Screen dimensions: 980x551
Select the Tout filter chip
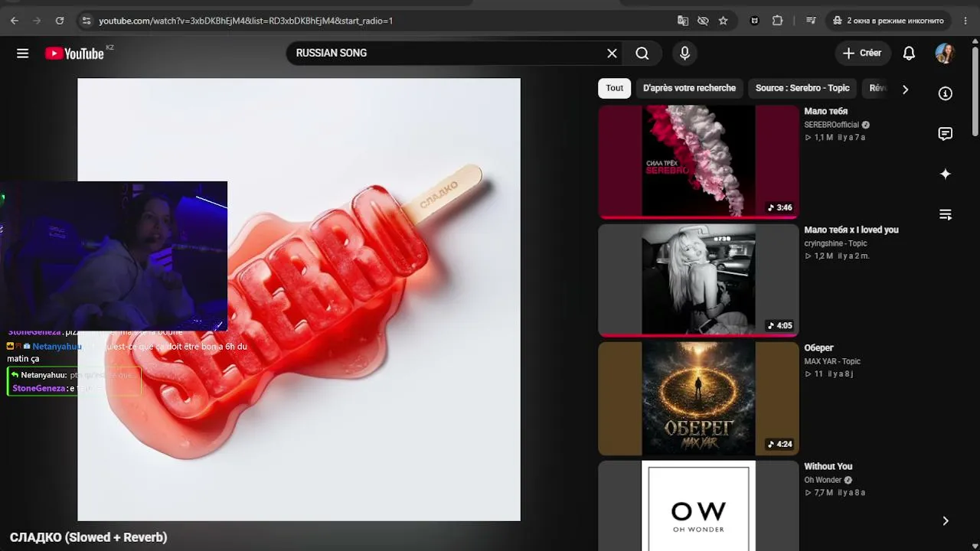click(x=615, y=88)
